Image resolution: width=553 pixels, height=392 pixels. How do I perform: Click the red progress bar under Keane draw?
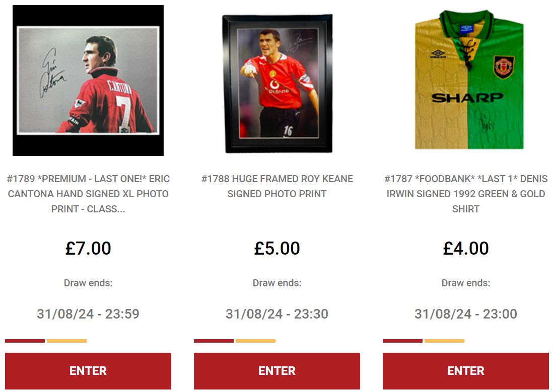pyautogui.click(x=214, y=341)
